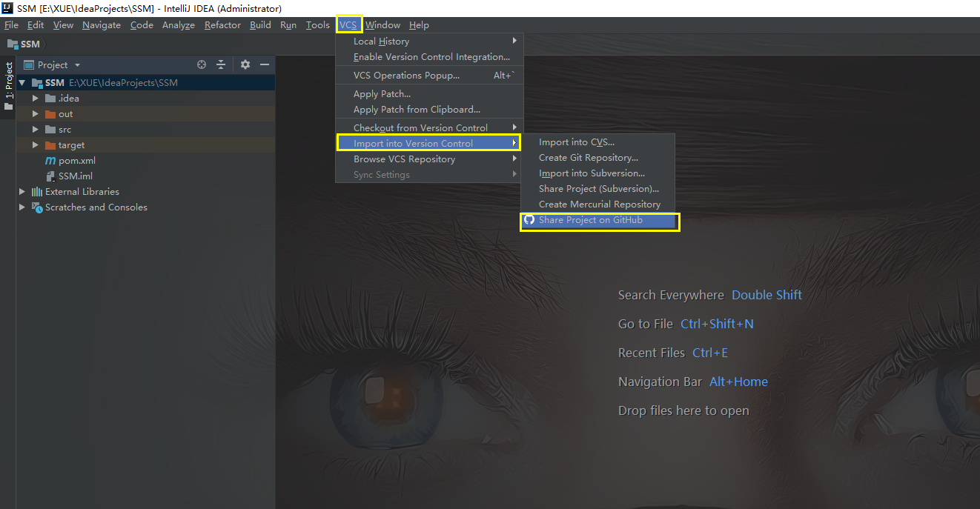980x509 pixels.
Task: Open the Project view dropdown
Action: tap(77, 65)
